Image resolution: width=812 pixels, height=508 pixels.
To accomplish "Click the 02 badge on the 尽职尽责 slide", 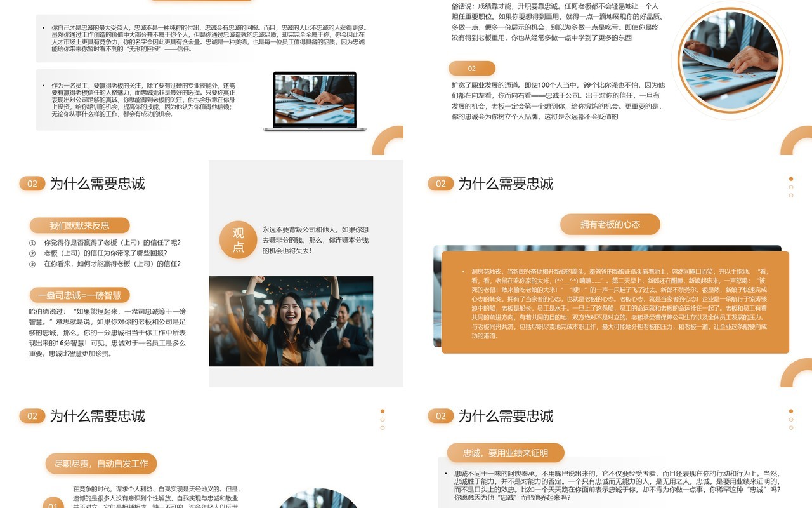I will [32, 416].
